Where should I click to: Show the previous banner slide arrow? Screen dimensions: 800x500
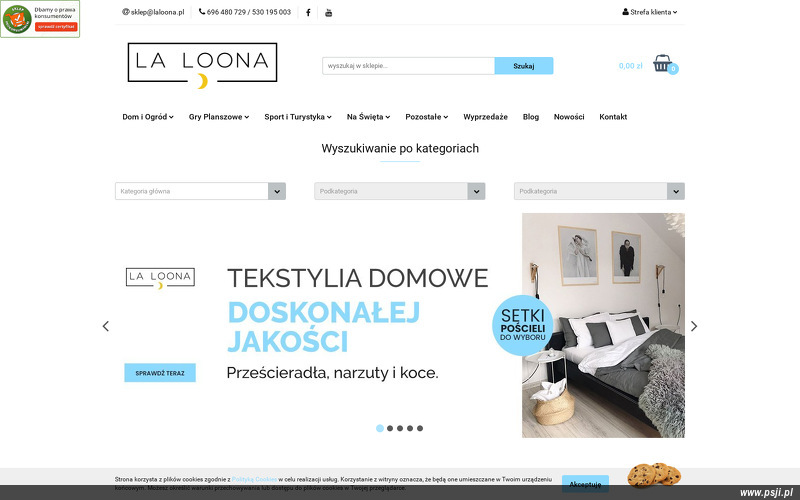click(x=106, y=326)
